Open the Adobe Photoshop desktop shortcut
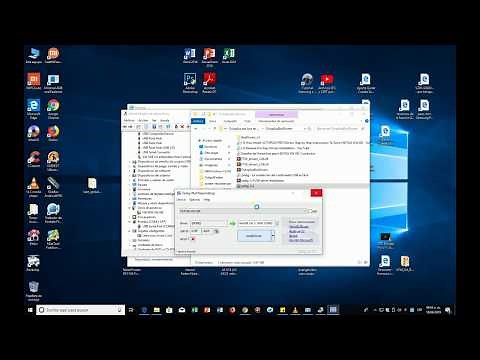480x360 pixels. (x=190, y=83)
